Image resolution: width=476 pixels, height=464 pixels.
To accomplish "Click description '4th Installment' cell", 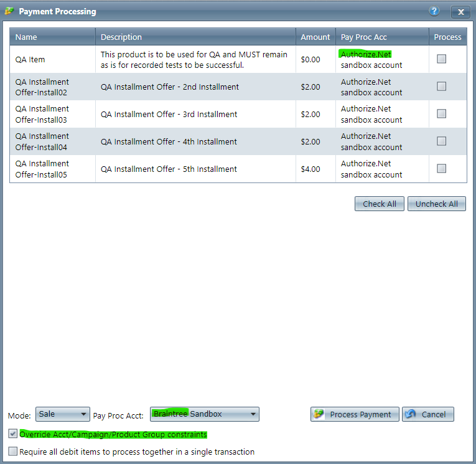I will point(195,141).
